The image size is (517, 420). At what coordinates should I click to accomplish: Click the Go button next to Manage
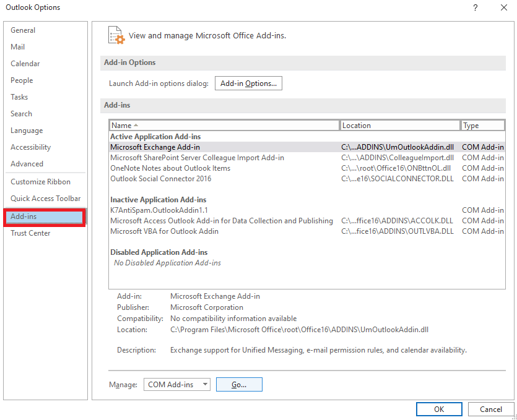(239, 385)
